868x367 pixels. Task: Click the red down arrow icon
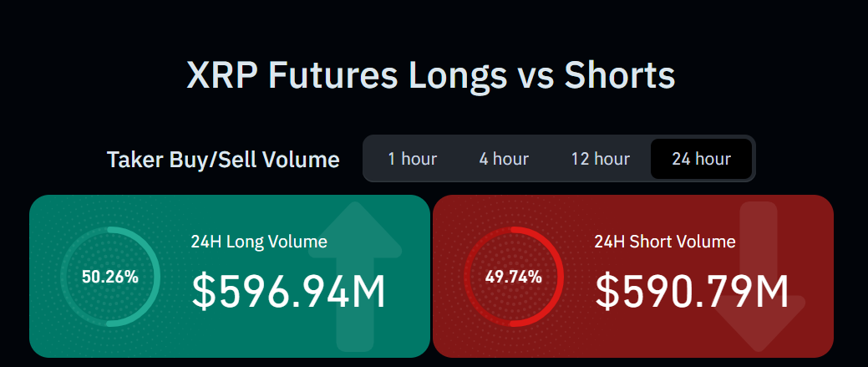tap(759, 277)
